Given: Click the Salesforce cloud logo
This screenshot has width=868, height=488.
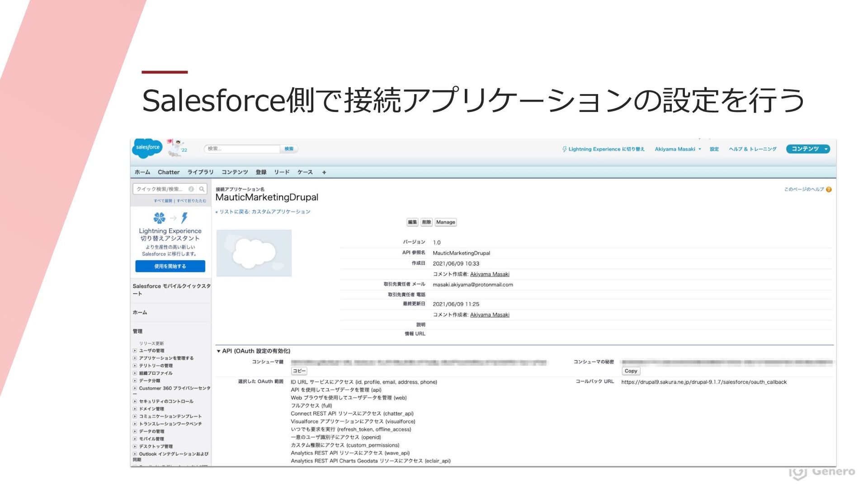Looking at the screenshot, I should 147,148.
